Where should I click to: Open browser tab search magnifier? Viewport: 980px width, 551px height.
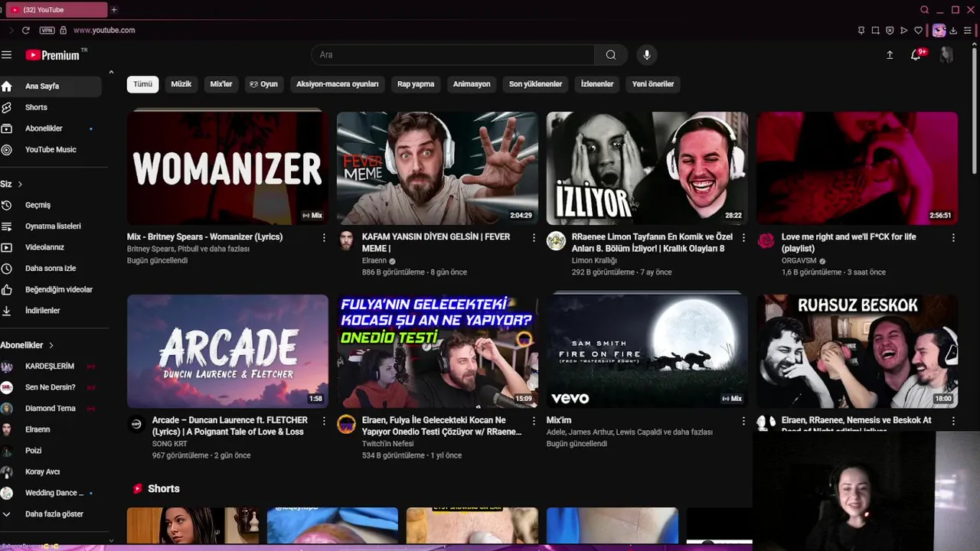(x=925, y=10)
